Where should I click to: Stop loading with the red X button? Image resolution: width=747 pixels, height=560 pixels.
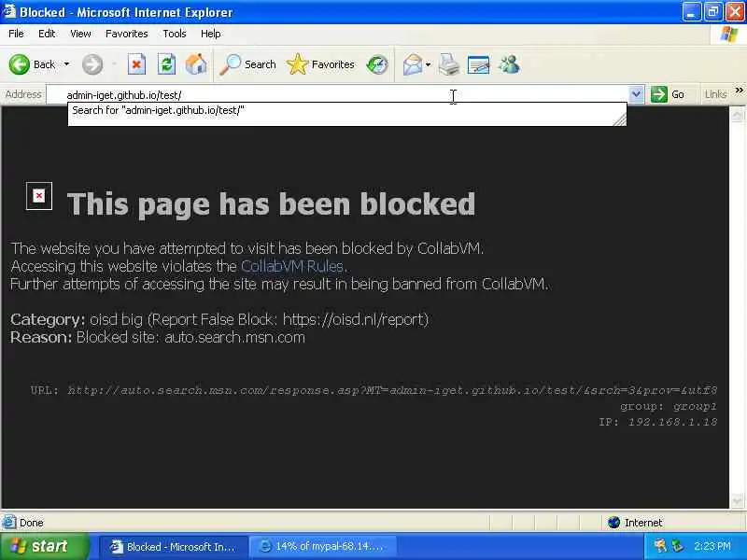136,64
